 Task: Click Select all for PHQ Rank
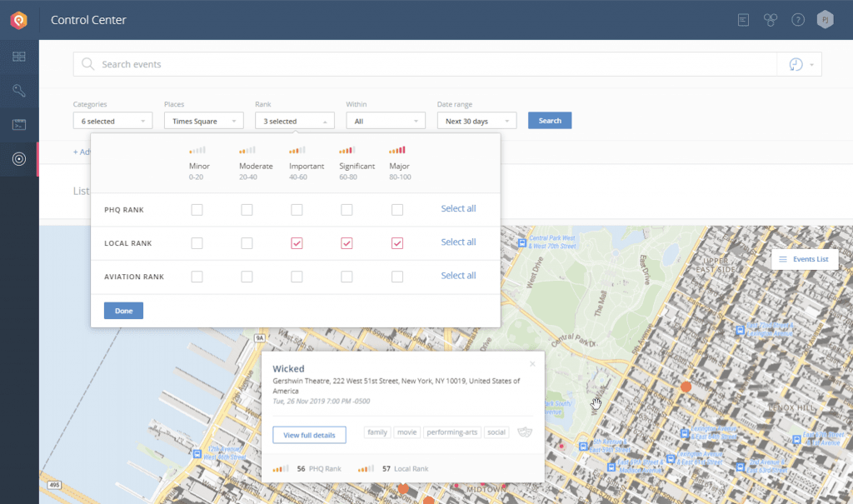click(x=458, y=209)
